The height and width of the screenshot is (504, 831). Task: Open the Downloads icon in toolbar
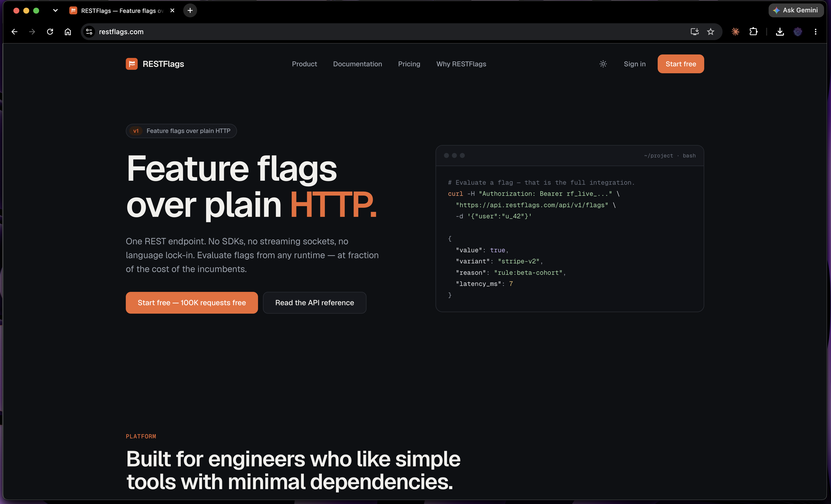pyautogui.click(x=780, y=32)
